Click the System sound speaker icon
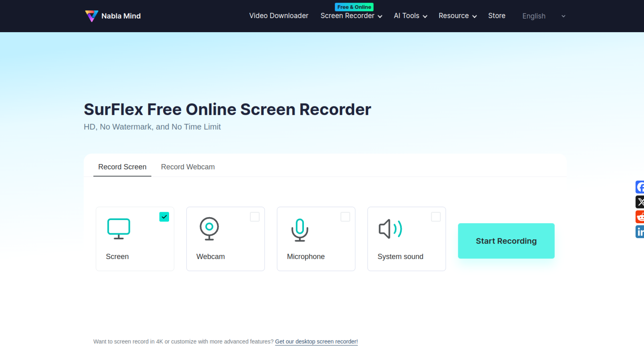644x362 pixels. 390,229
